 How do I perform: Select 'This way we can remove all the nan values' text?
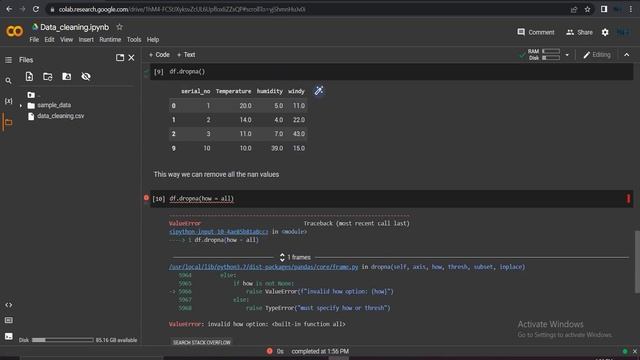pos(216,174)
